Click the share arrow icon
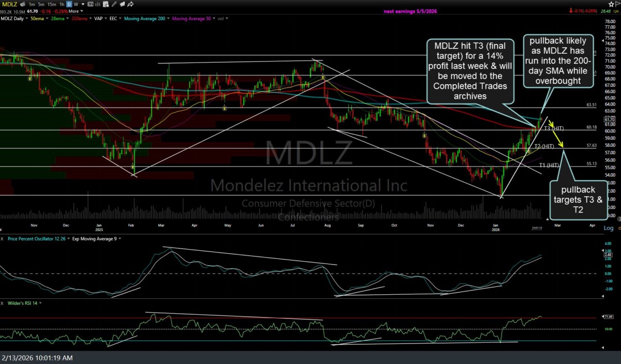Screen dimensions: 621x364 click(131, 4)
